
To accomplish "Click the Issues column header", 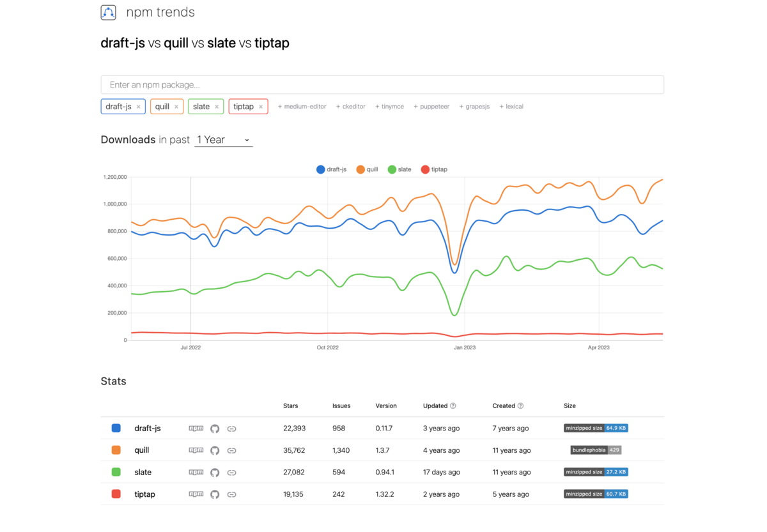I will click(x=341, y=406).
